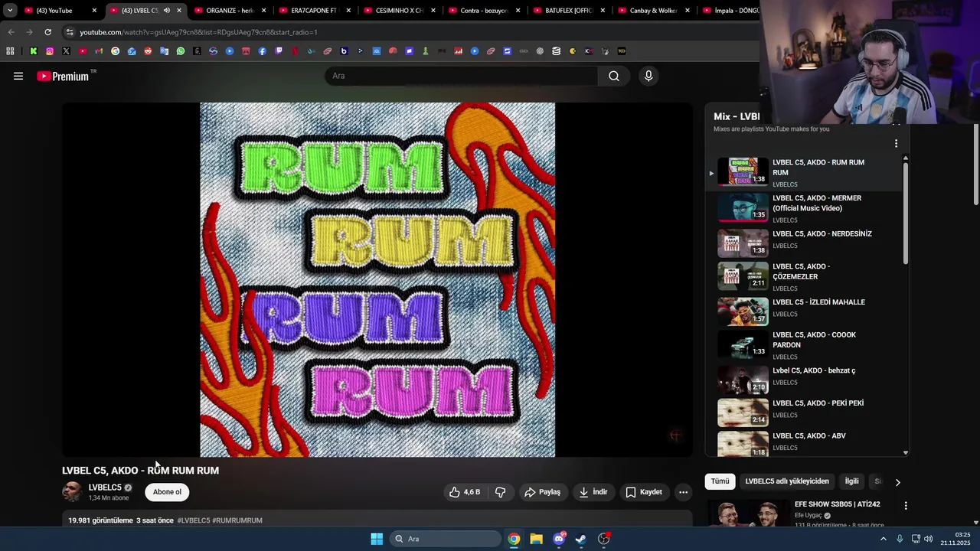980x551 pixels.
Task: Open the Facebook bookmark icon
Action: point(263,51)
